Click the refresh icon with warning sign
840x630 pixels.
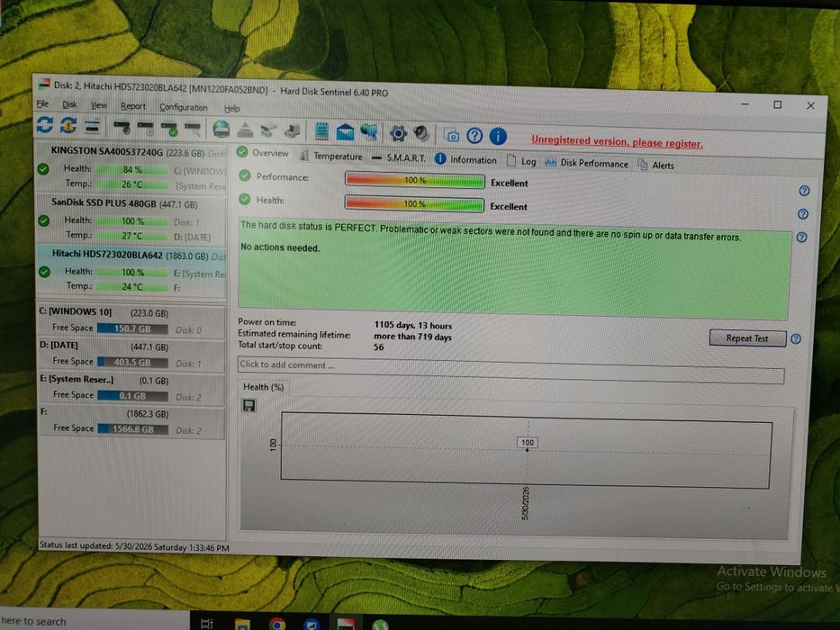68,126
